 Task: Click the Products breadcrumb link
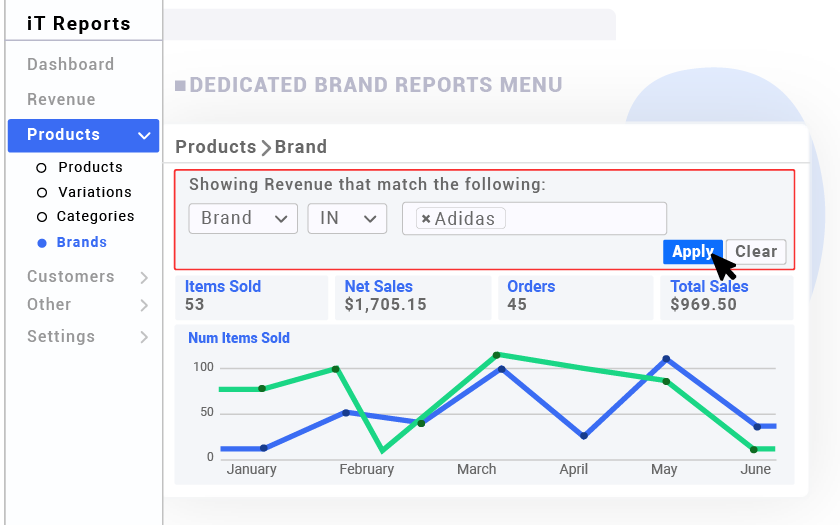pyautogui.click(x=215, y=147)
